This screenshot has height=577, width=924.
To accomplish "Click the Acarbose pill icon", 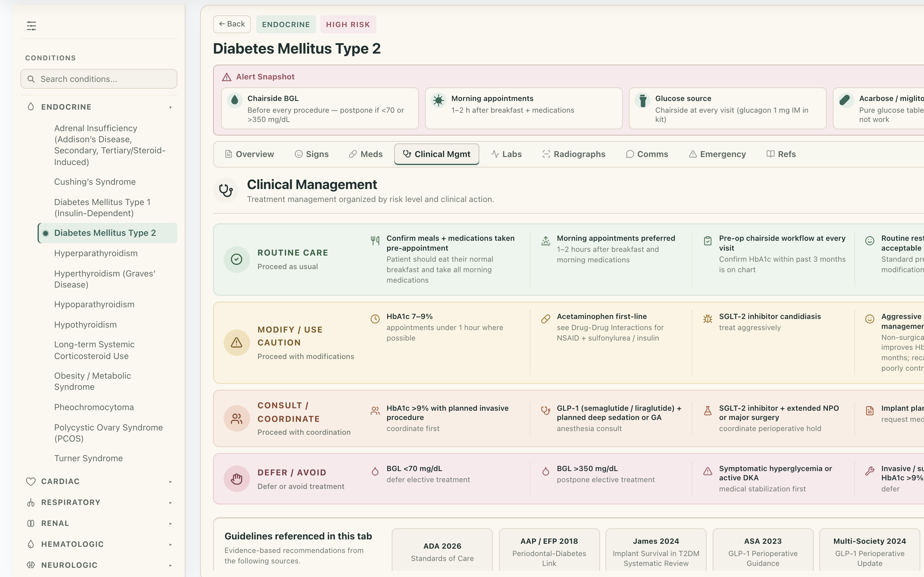I will tap(846, 100).
